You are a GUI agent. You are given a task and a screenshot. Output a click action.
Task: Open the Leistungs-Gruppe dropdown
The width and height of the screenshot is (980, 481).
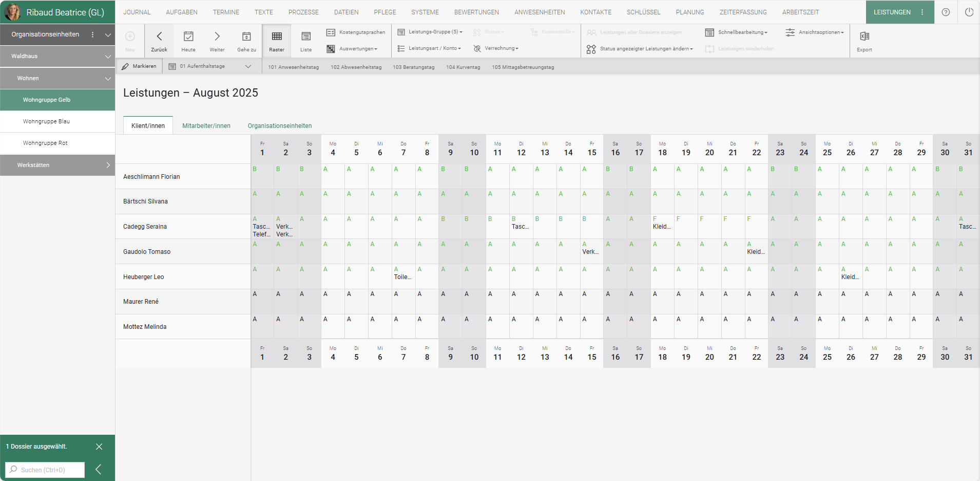(x=430, y=32)
